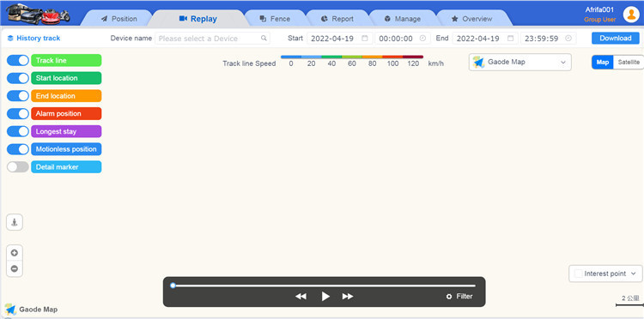Click the street view pegman icon
644x319 pixels.
15,222
